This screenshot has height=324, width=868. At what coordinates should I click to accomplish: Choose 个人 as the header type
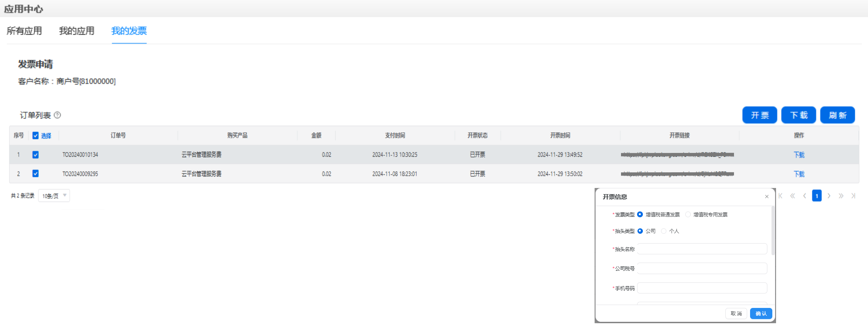(x=663, y=231)
